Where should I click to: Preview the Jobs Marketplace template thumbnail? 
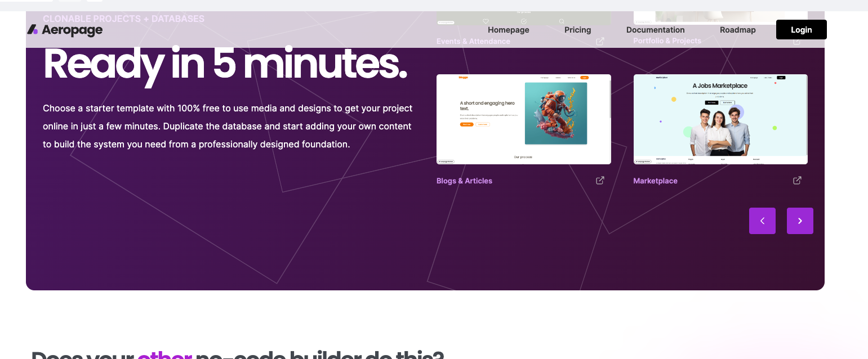(x=720, y=119)
